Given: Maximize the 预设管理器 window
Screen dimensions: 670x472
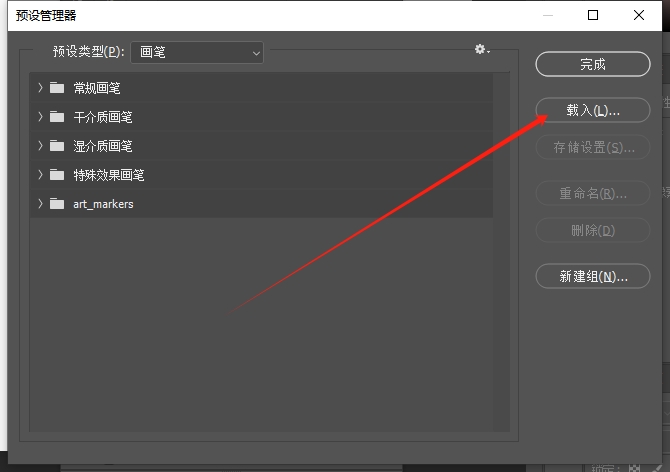Looking at the screenshot, I should point(593,15).
